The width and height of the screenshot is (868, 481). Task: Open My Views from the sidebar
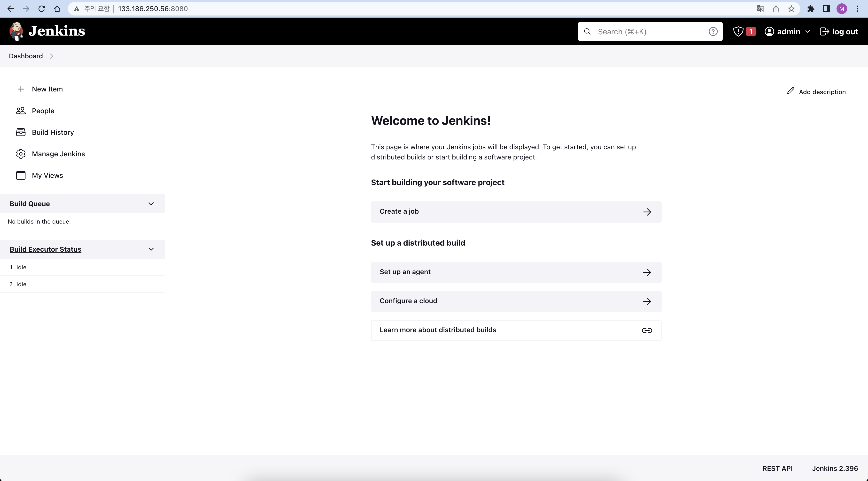(x=47, y=175)
